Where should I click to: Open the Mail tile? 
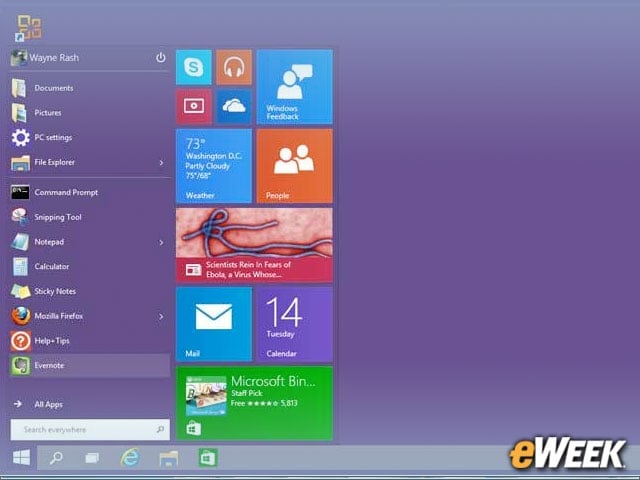point(213,324)
